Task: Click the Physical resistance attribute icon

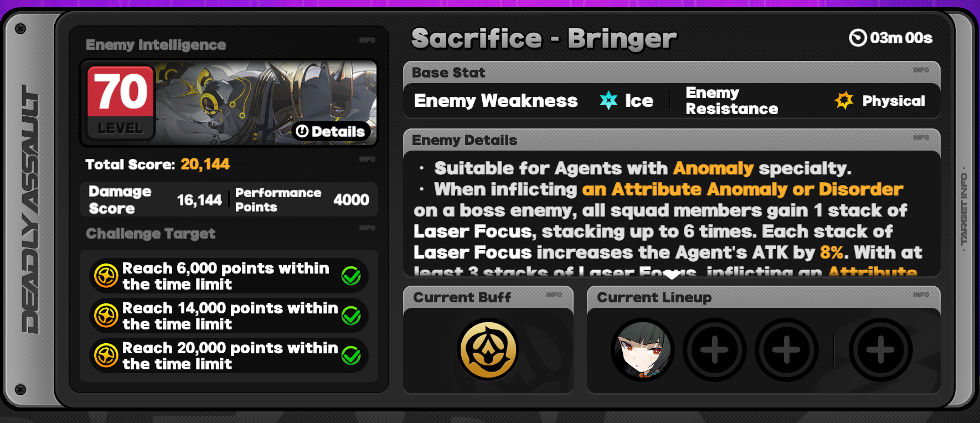Action: pyautogui.click(x=844, y=100)
